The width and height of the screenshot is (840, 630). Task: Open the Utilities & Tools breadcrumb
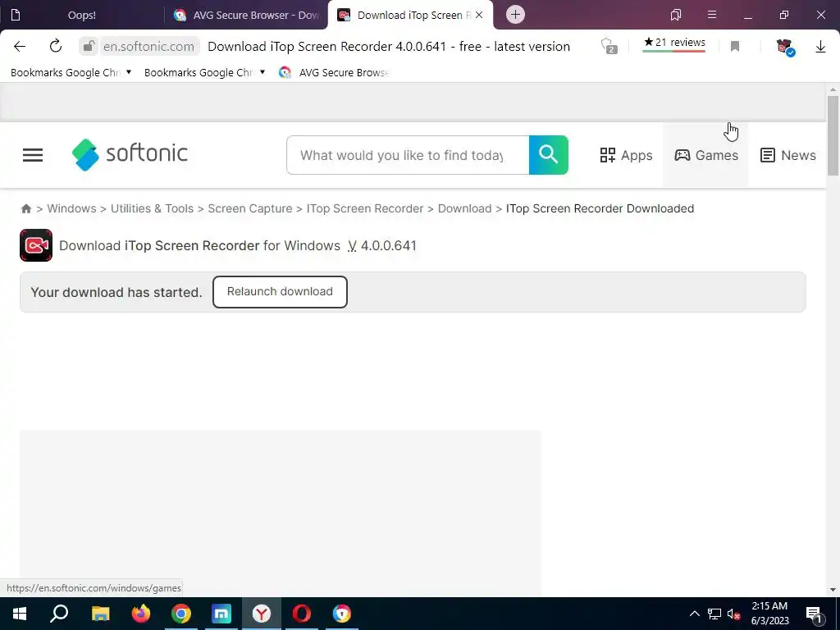click(x=152, y=208)
